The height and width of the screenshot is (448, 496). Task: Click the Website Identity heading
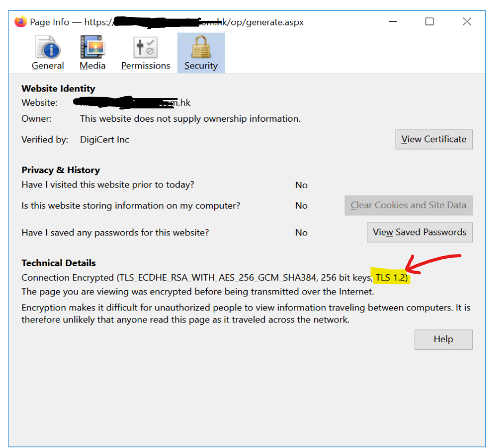[x=58, y=88]
